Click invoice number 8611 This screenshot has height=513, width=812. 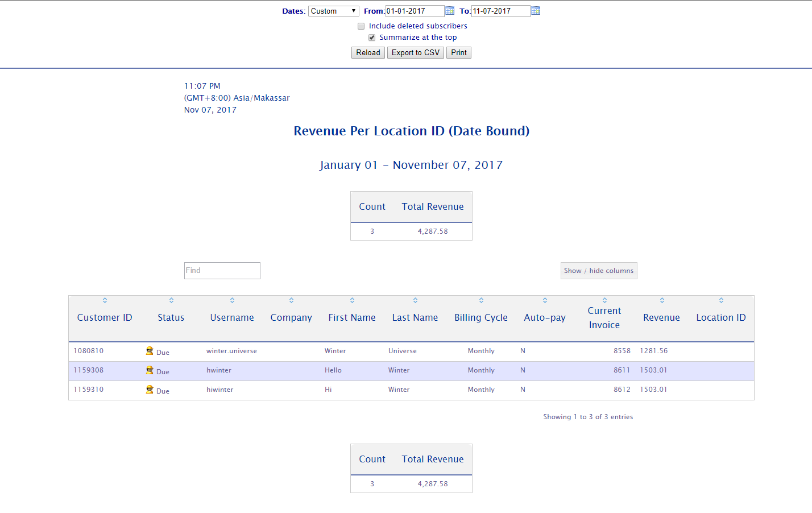pyautogui.click(x=622, y=370)
